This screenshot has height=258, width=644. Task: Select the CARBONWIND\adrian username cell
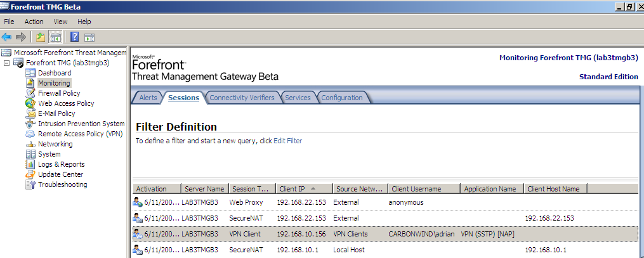pyautogui.click(x=421, y=234)
